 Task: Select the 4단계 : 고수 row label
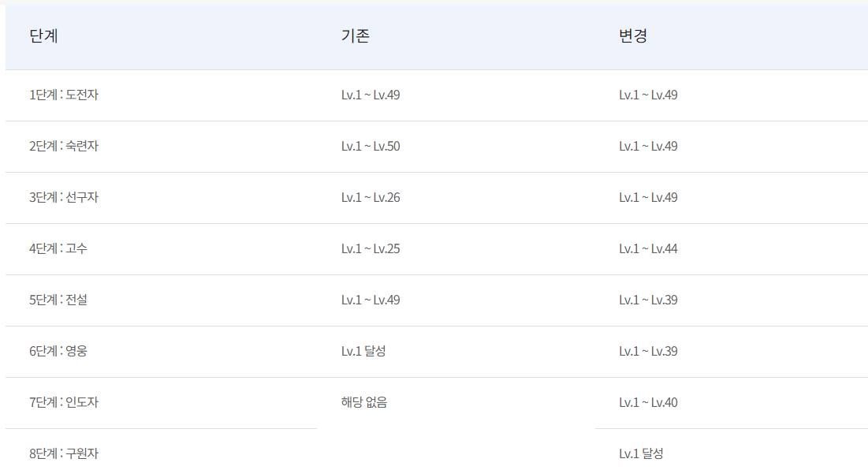pos(58,248)
